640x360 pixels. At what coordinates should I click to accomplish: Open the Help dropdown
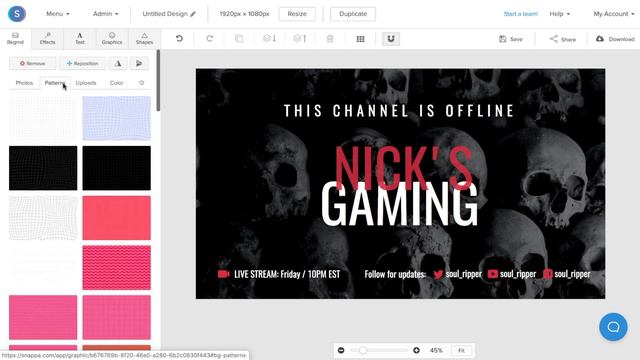click(560, 14)
